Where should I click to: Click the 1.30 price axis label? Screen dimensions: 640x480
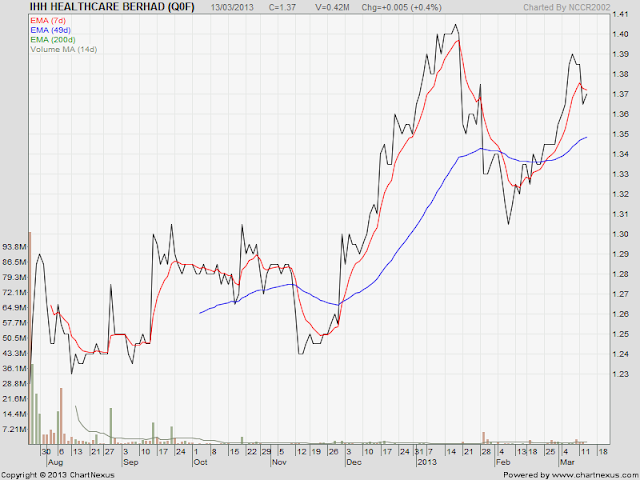click(x=620, y=234)
